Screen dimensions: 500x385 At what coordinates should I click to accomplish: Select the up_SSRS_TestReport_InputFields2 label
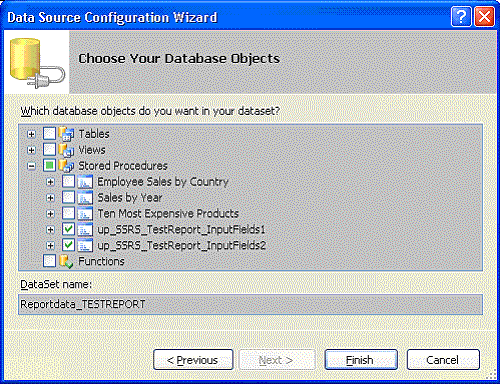[x=182, y=246]
